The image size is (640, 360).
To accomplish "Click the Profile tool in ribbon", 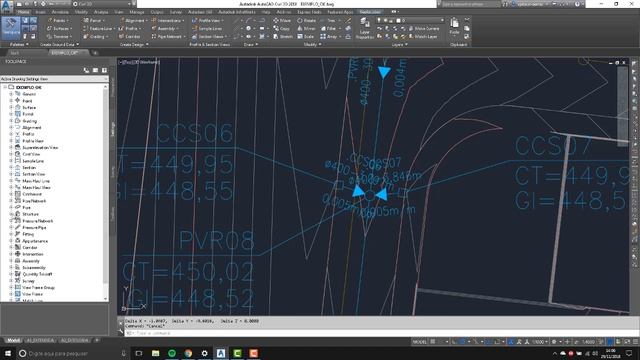I will coord(130,29).
